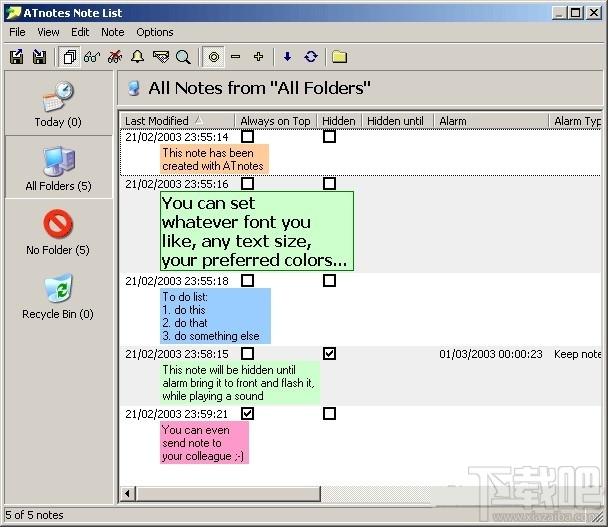Toggle Always on Top for 23:55:18 note

click(247, 280)
